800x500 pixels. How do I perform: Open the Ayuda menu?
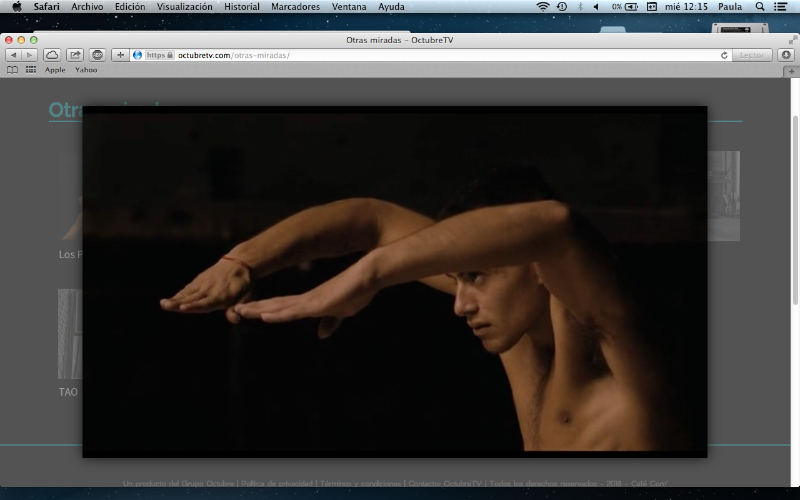coord(391,7)
